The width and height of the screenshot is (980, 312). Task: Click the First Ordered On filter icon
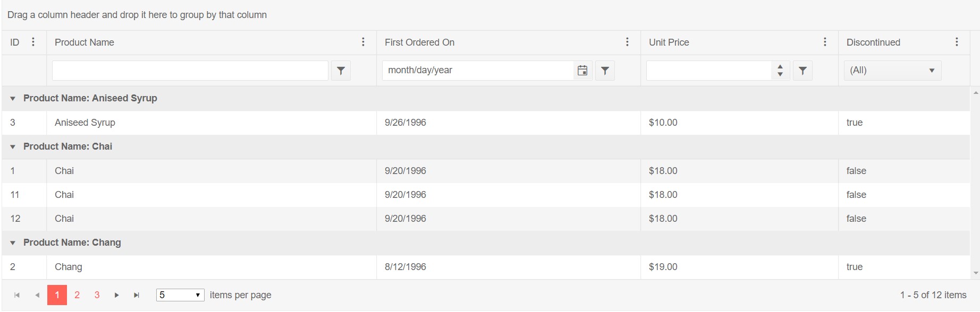605,71
